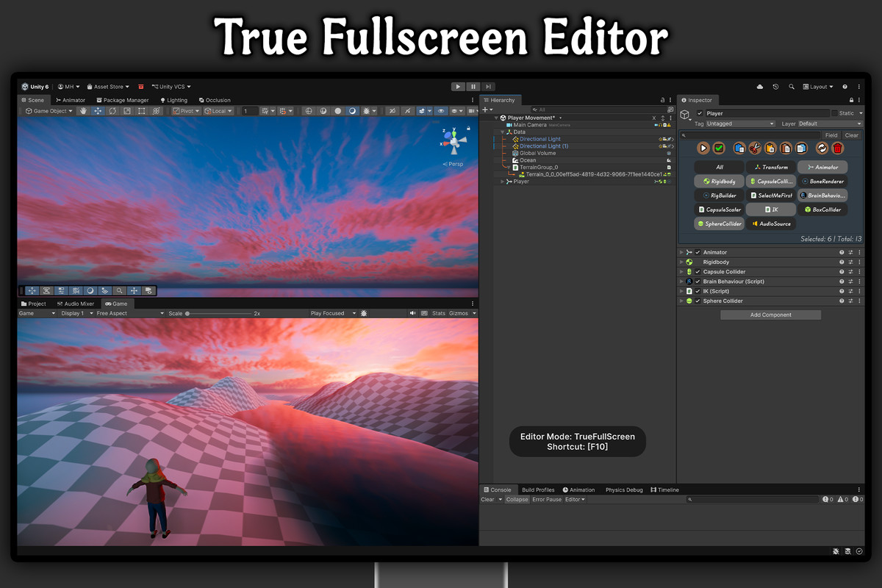
Task: Click the red trash delete icon in the Inspector
Action: pyautogui.click(x=838, y=148)
